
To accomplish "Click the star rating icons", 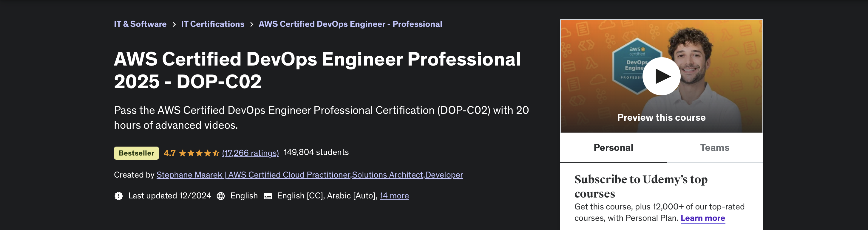I will [199, 153].
